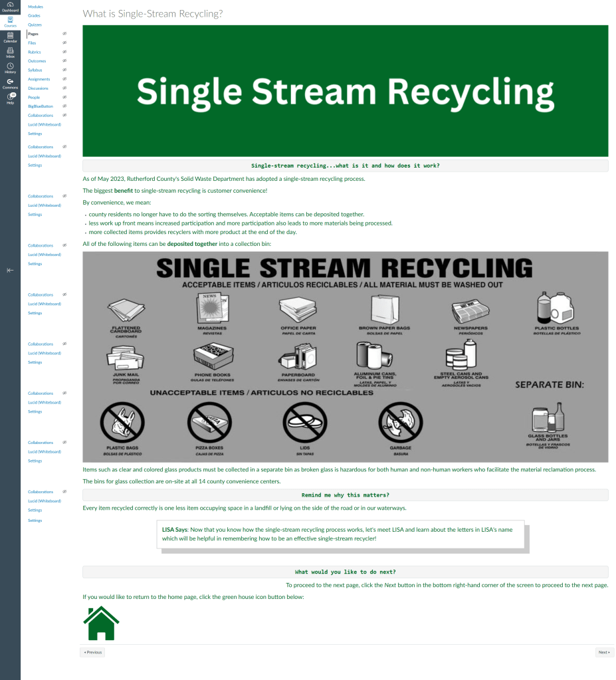The image size is (616, 680).
Task: Click the Courses icon in the sidebar
Action: (10, 22)
